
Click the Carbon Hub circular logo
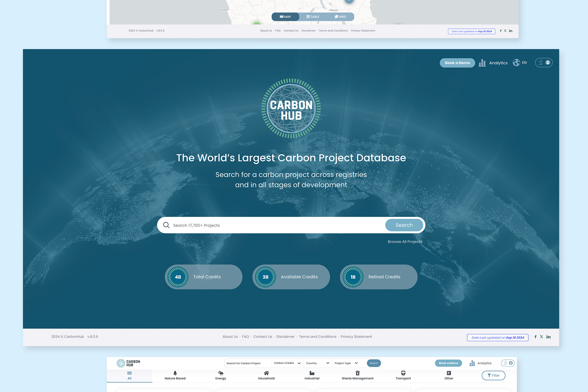tap(291, 108)
